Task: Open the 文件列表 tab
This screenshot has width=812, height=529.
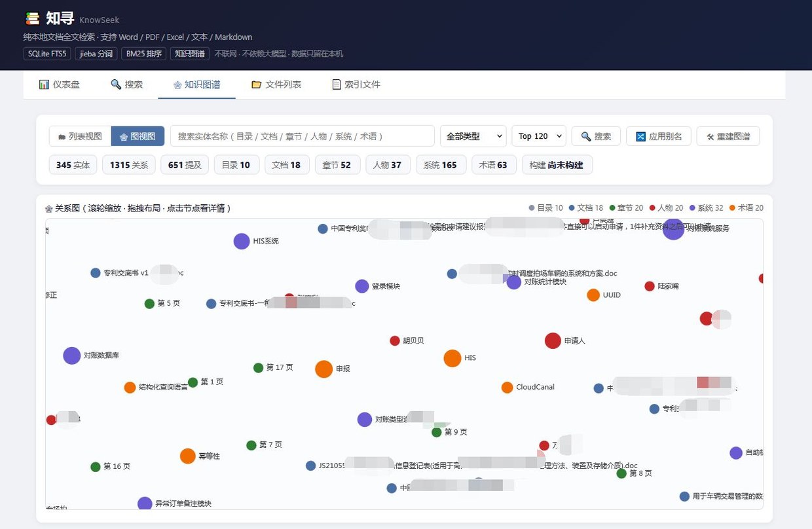Action: pos(276,84)
